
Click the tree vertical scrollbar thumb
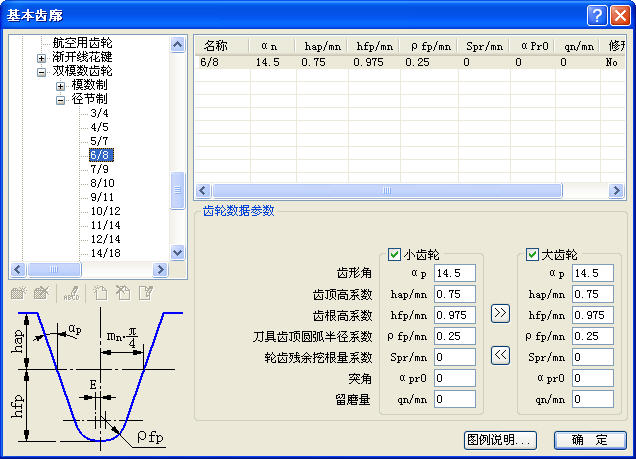point(178,190)
